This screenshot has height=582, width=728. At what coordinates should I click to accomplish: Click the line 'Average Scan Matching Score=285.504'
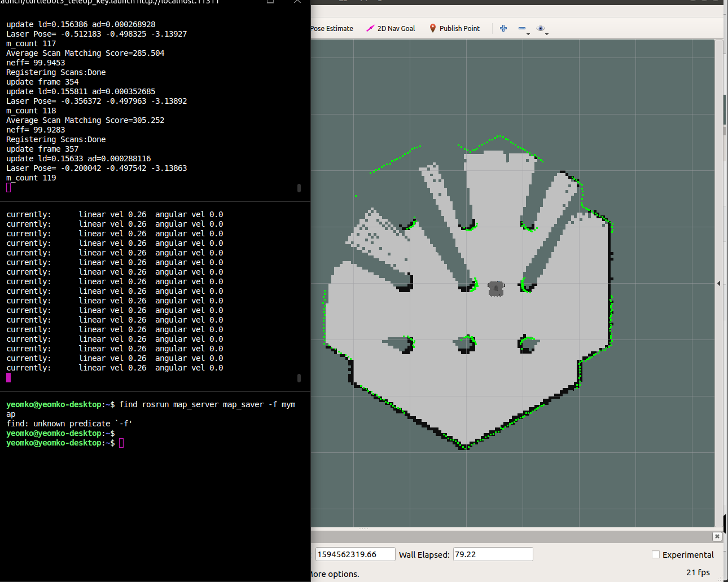click(85, 53)
